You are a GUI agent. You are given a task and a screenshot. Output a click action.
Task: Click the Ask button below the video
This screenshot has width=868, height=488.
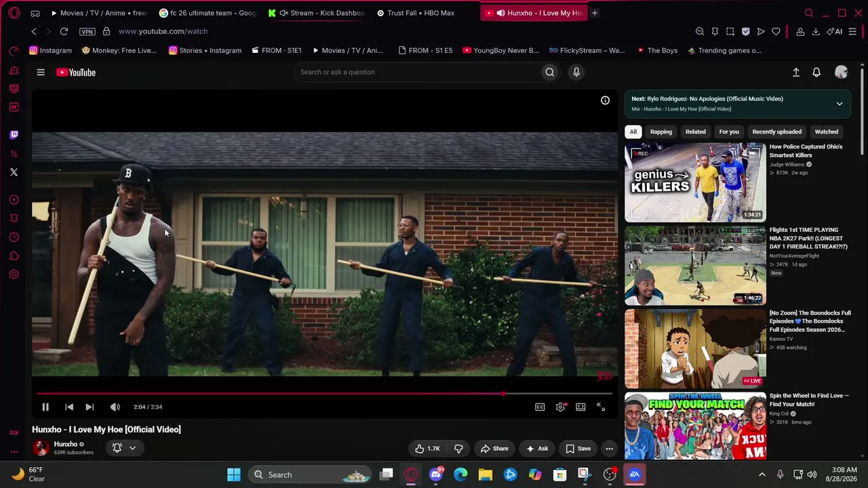[537, 448]
